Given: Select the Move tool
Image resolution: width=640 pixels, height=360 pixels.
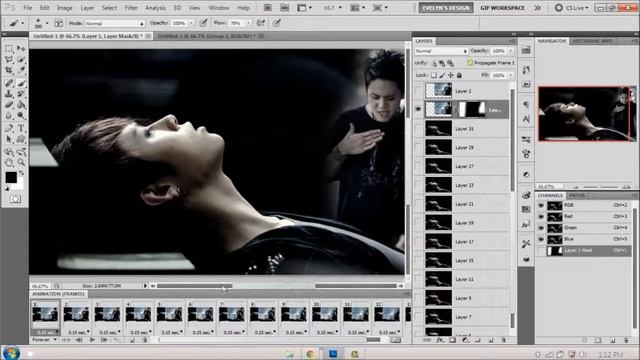Looking at the screenshot, I should click(21, 48).
